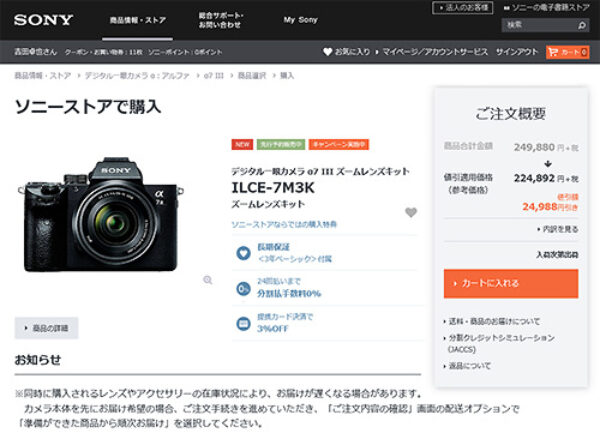Viewport: 600px width, 439px height.
Task: Click the orange キャンペーン実施中 badge
Action: click(339, 144)
